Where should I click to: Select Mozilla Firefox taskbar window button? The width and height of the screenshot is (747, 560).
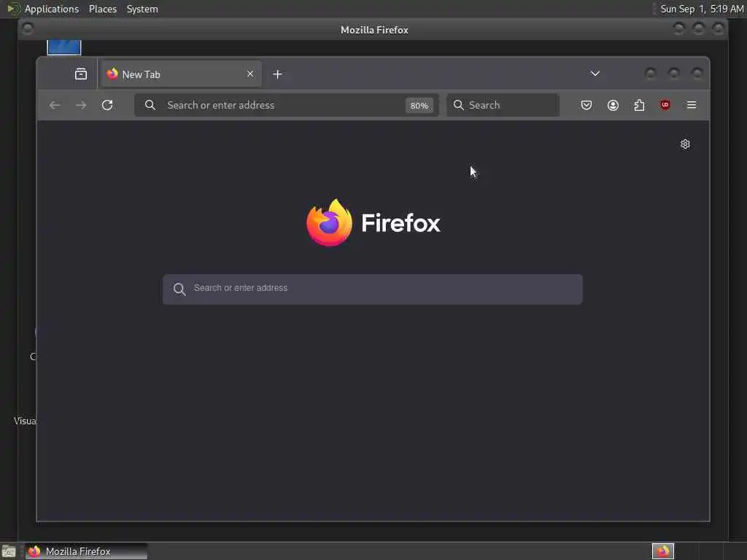tap(86, 551)
